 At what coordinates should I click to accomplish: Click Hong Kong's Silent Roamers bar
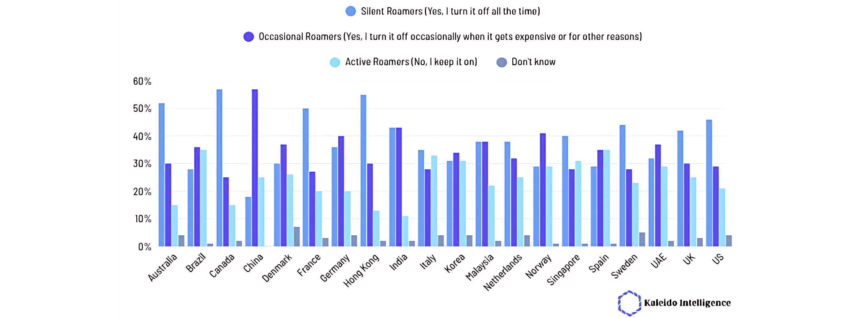pyautogui.click(x=363, y=171)
